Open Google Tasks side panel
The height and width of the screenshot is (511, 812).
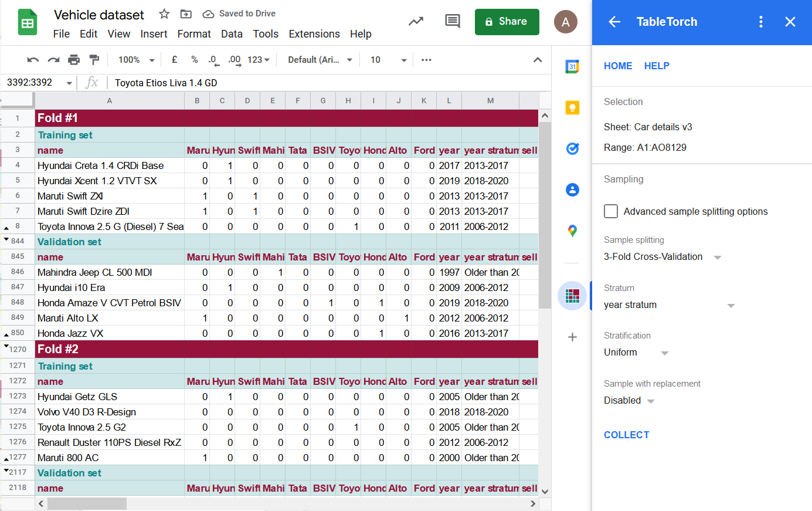point(572,148)
